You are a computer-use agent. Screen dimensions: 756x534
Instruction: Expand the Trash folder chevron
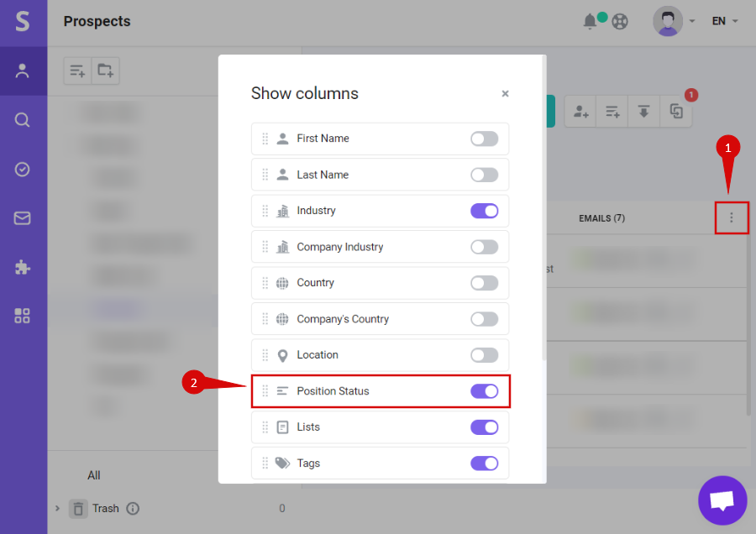click(x=57, y=508)
